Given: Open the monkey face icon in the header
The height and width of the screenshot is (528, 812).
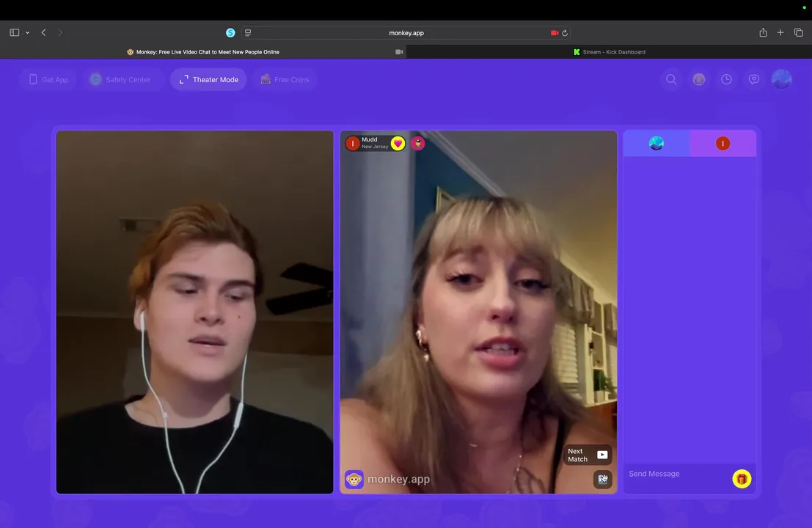Looking at the screenshot, I should tap(699, 79).
